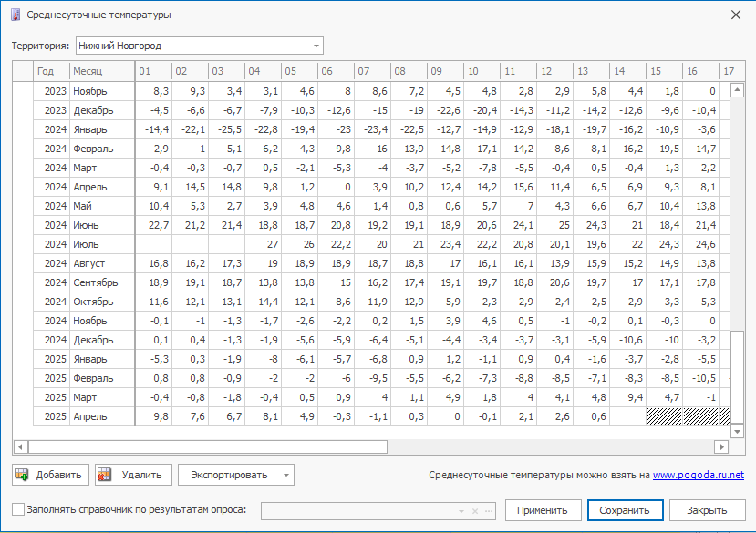Select the Март cell in the 2025 row
The height and width of the screenshot is (533, 756).
pyautogui.click(x=102, y=397)
